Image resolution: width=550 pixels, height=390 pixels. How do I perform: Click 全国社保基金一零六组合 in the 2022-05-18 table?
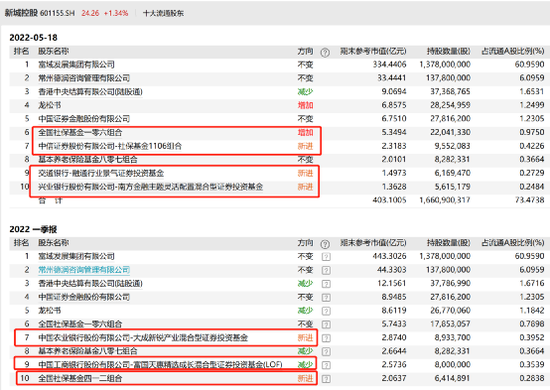coord(80,133)
